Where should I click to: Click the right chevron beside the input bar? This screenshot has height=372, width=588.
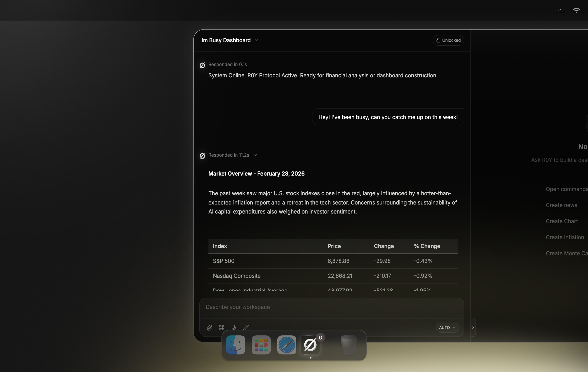[x=473, y=327]
